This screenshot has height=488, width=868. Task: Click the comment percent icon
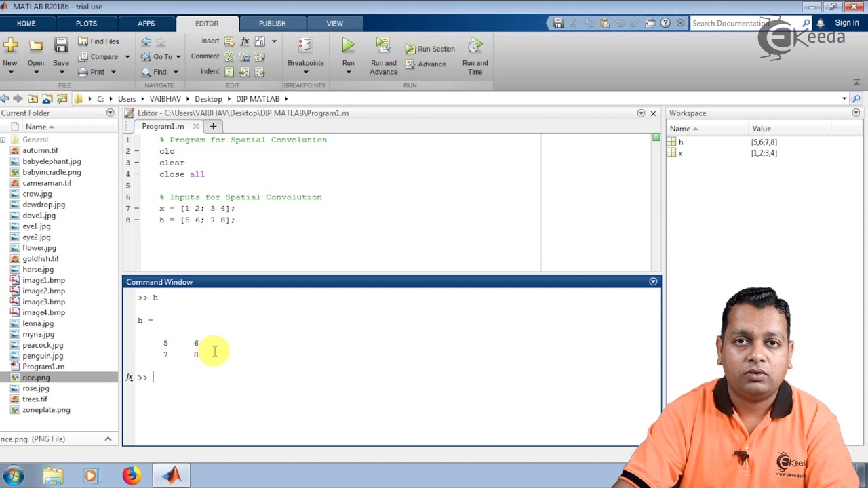pos(229,57)
